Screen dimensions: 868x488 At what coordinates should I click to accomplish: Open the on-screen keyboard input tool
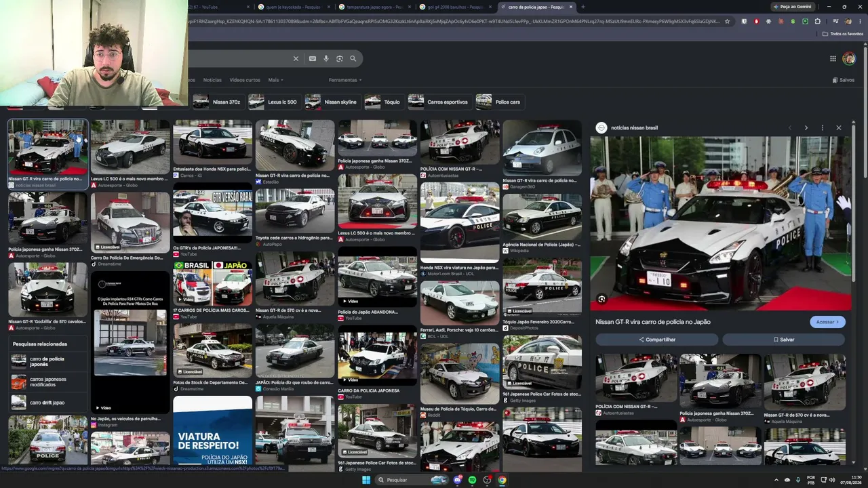tap(312, 59)
